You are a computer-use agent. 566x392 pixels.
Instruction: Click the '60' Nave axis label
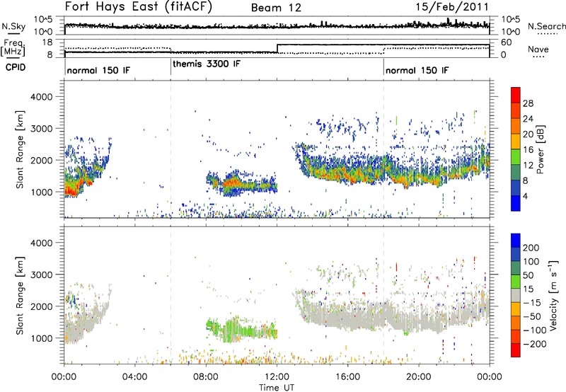point(507,42)
